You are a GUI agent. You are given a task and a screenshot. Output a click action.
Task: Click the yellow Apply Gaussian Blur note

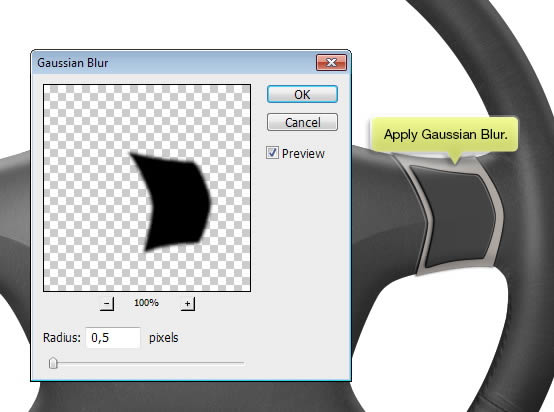pos(445,134)
